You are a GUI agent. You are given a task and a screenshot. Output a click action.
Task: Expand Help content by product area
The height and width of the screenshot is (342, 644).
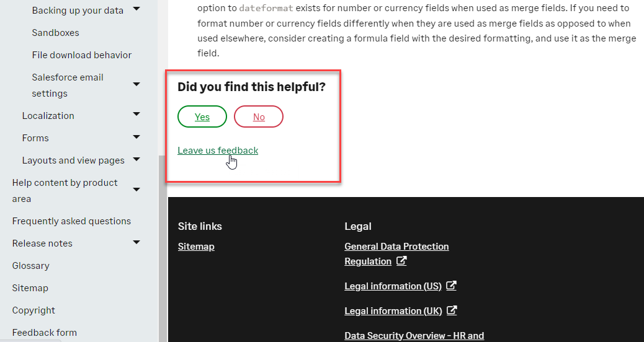pyautogui.click(x=136, y=190)
